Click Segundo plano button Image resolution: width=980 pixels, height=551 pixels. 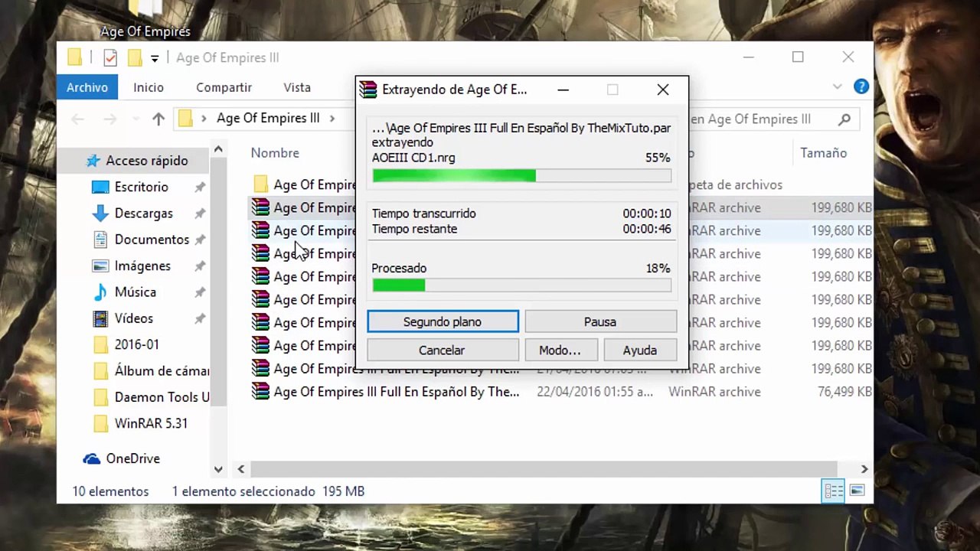[443, 321]
